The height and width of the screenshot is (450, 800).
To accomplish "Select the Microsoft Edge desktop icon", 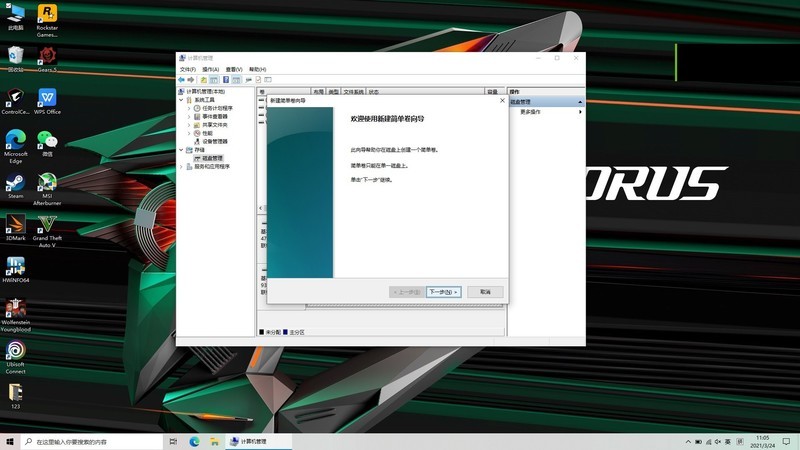I will (15, 146).
